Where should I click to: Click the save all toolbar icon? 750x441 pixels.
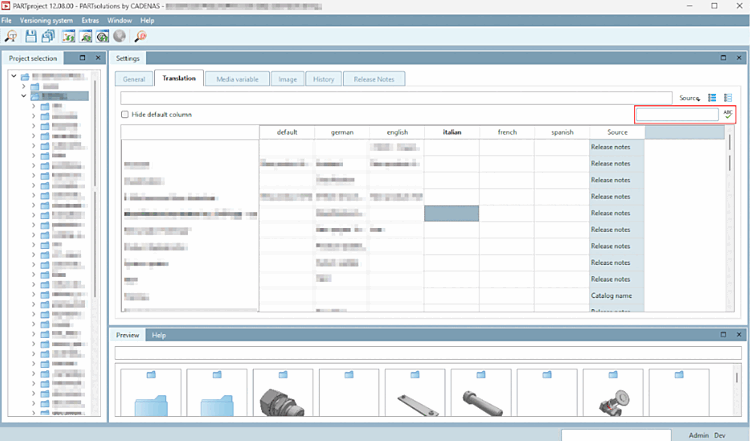48,36
